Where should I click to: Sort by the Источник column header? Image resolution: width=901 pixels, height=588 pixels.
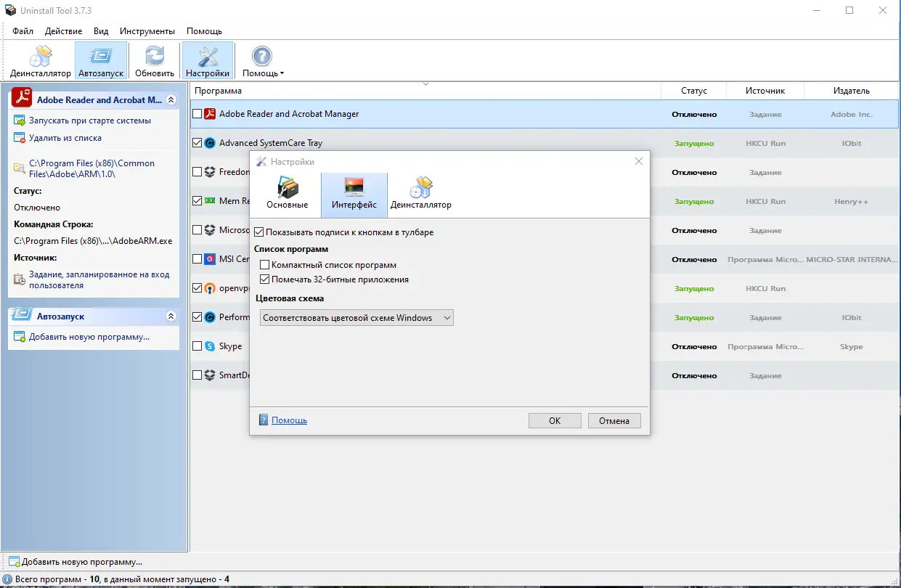[x=765, y=91]
